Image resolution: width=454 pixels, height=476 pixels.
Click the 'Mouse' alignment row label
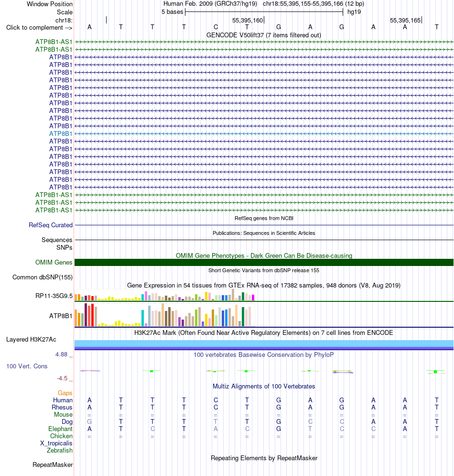(x=63, y=415)
